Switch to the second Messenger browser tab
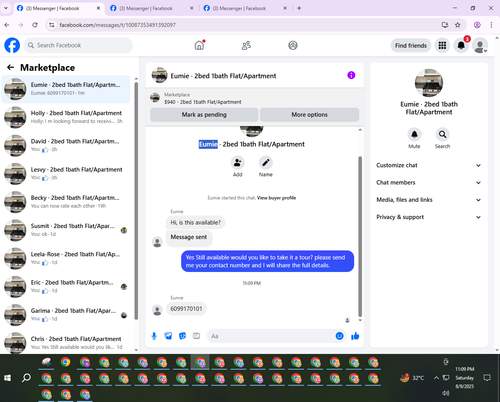 152,8
